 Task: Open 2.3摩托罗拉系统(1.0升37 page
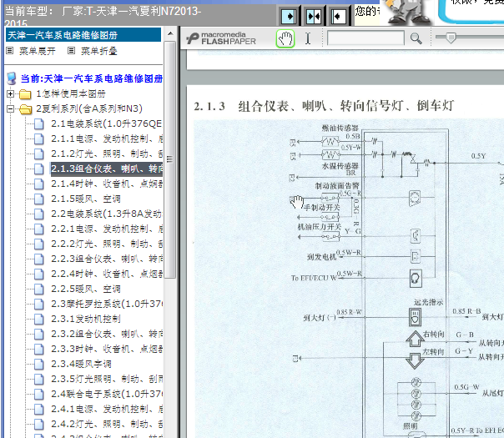[107, 304]
